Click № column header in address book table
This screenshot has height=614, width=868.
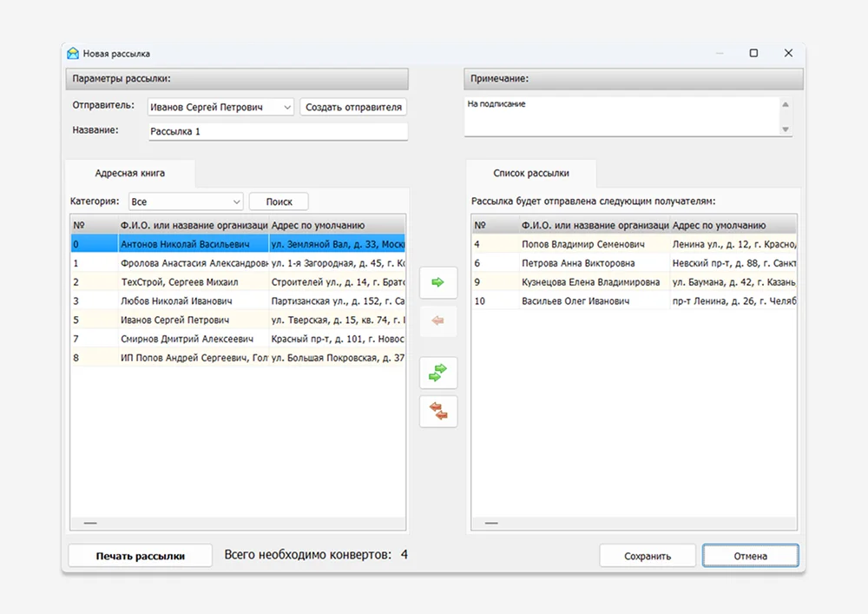pos(94,225)
